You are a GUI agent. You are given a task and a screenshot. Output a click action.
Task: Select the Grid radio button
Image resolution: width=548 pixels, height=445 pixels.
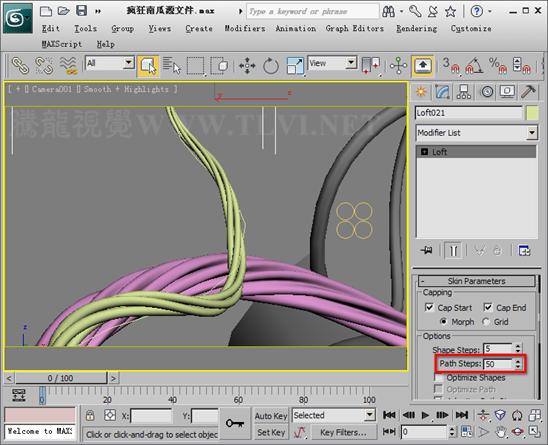pyautogui.click(x=486, y=321)
